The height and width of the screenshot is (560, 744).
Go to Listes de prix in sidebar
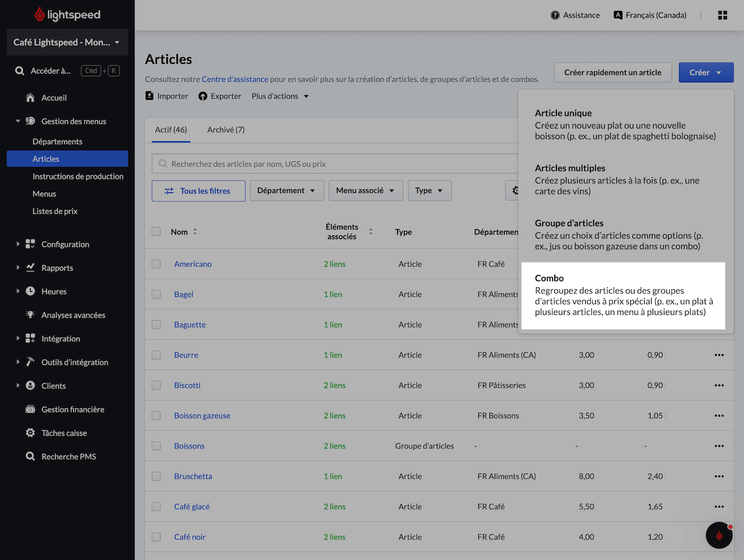click(55, 211)
